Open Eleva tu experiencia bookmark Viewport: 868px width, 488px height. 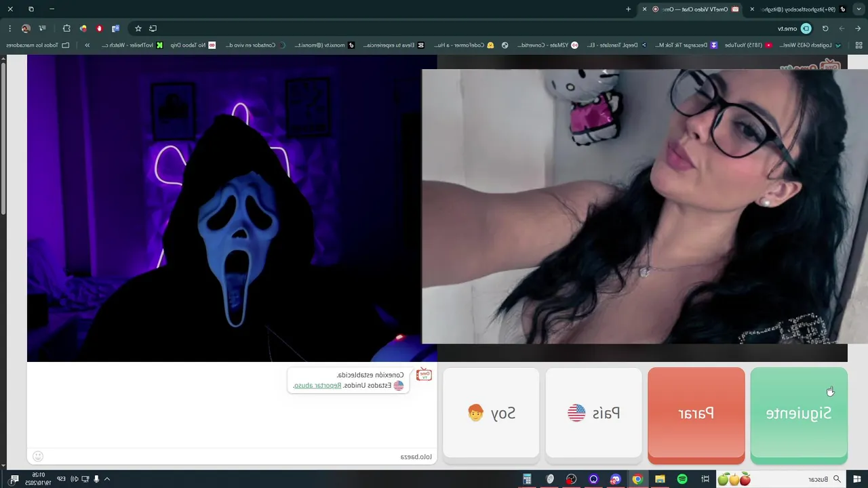click(393, 45)
